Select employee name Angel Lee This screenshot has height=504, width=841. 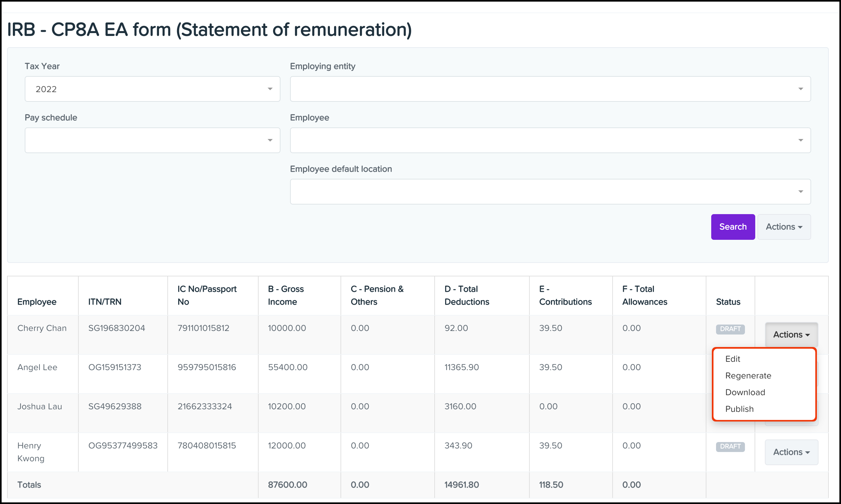(x=37, y=367)
